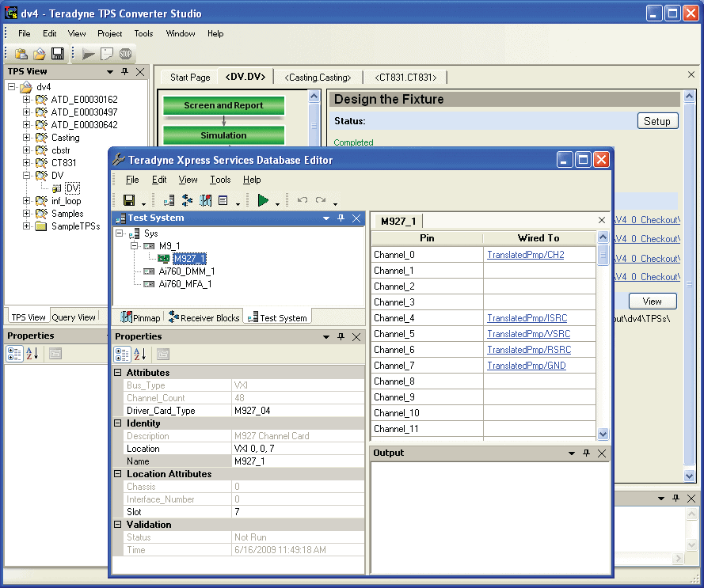Click the save disk icon in Studio toolbar
The width and height of the screenshot is (704, 588).
(58, 54)
